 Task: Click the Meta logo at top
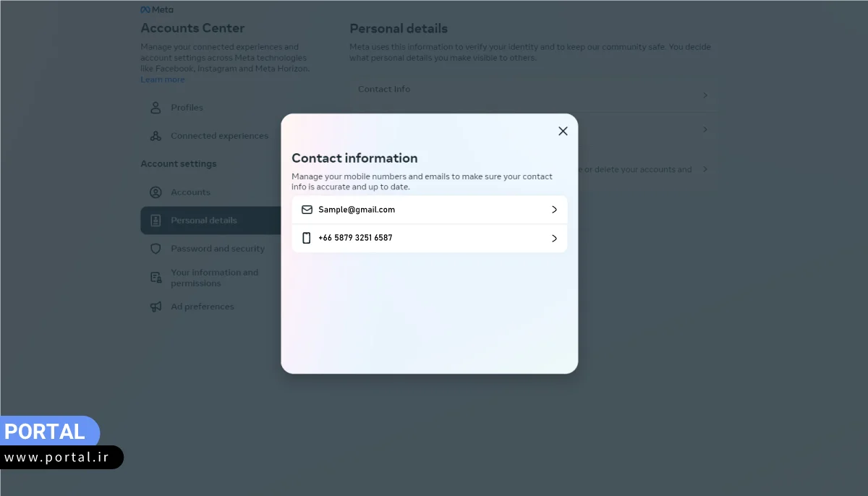pyautogui.click(x=157, y=10)
